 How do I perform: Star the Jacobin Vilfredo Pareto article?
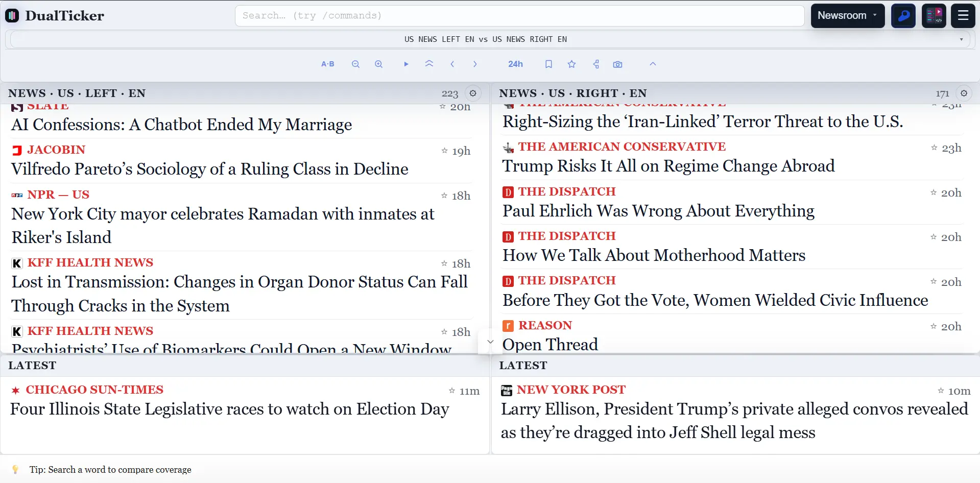coord(444,151)
